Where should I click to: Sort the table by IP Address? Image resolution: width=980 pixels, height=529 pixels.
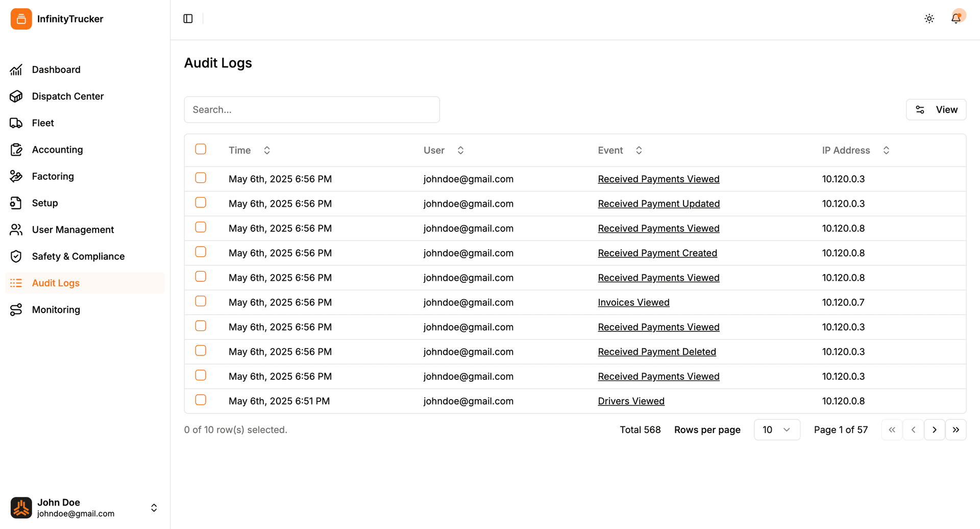[x=887, y=150]
